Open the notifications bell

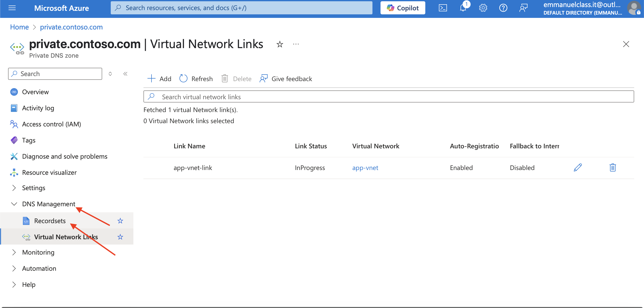(463, 8)
